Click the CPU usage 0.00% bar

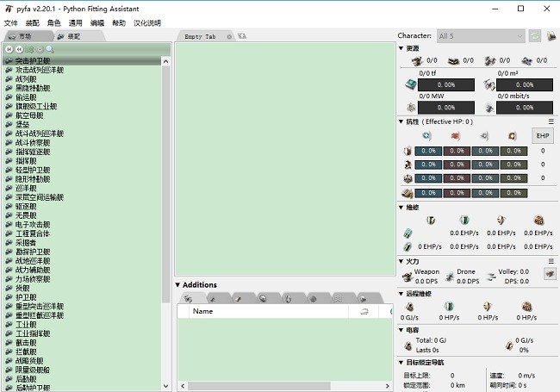[446, 85]
